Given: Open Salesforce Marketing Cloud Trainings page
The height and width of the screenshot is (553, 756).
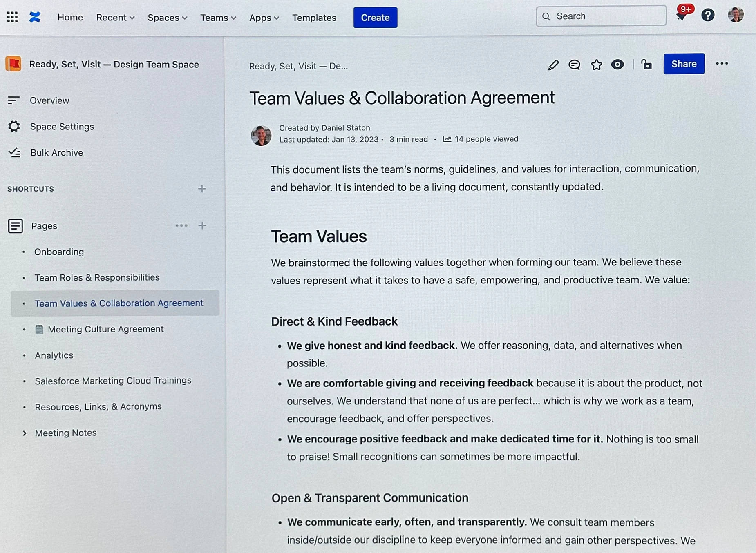Looking at the screenshot, I should click(x=113, y=381).
